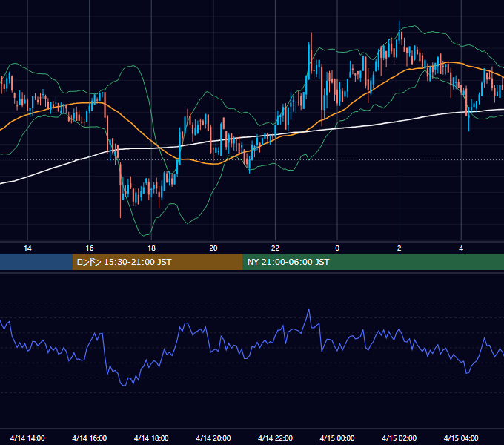Click the lower axis label 4/14 22:00
Viewport: 504px width, 445px height.
(275, 438)
